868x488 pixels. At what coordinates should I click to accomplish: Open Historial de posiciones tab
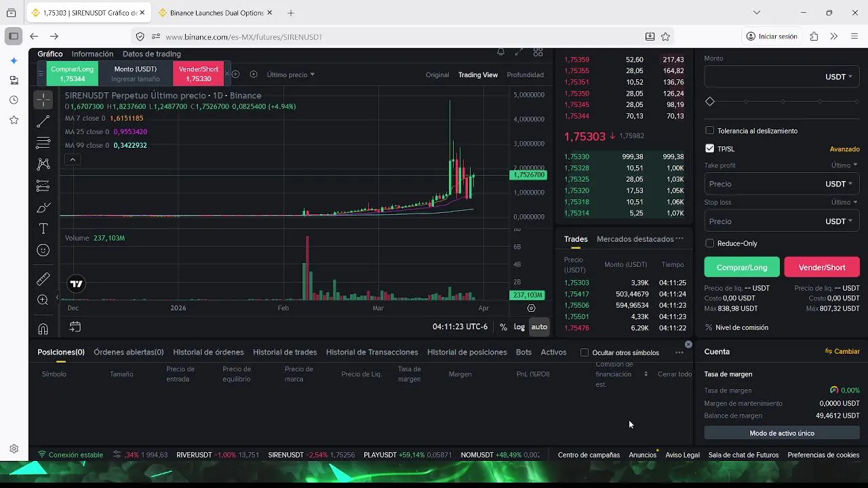pyautogui.click(x=467, y=352)
